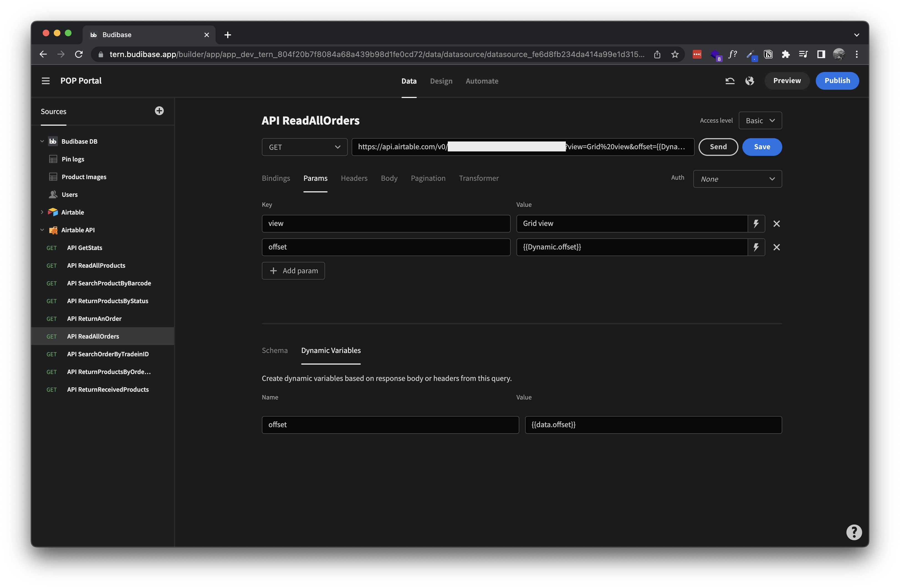Send the API ReadAllOrders request
Viewport: 900px width, 588px height.
pos(718,147)
